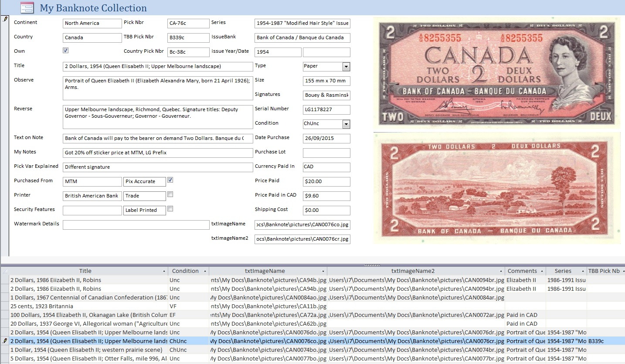Click the Signatures field Bouey & Rasminsk
Screen dimensions: 625x364
(326, 95)
